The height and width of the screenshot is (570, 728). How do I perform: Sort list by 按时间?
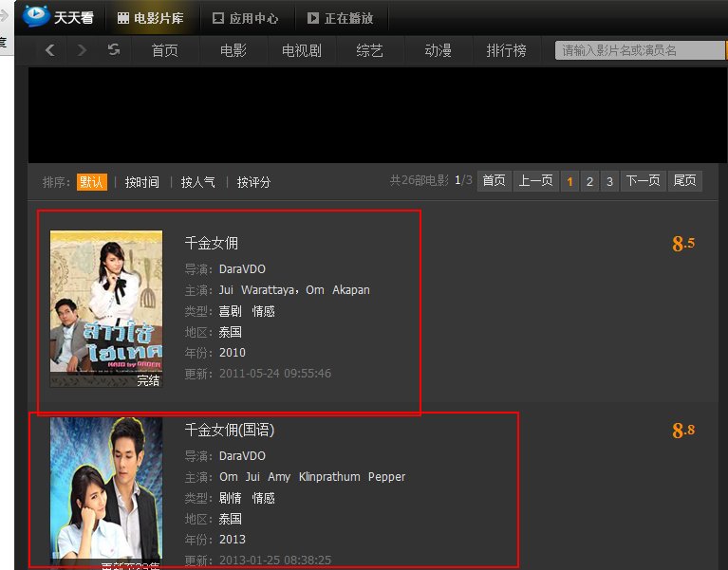point(142,182)
